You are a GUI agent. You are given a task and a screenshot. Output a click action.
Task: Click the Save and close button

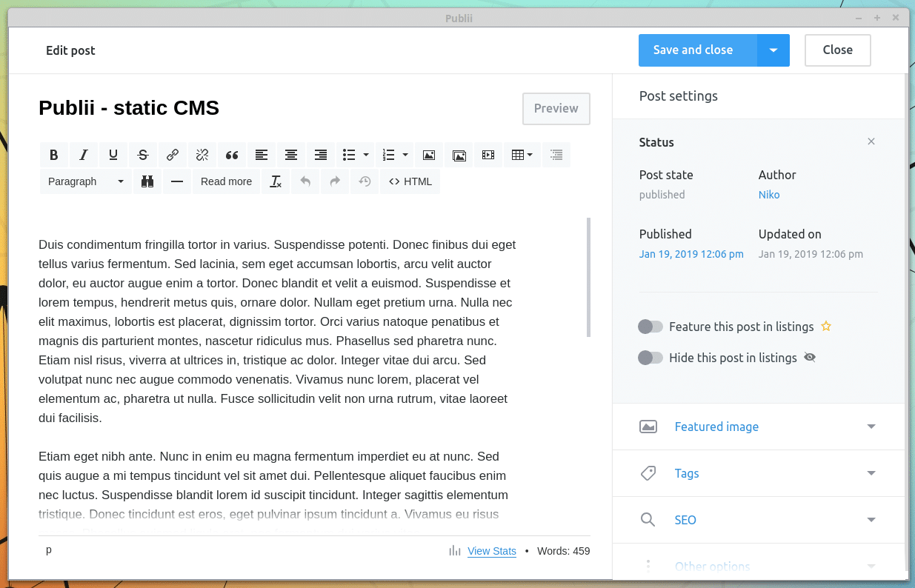698,50
